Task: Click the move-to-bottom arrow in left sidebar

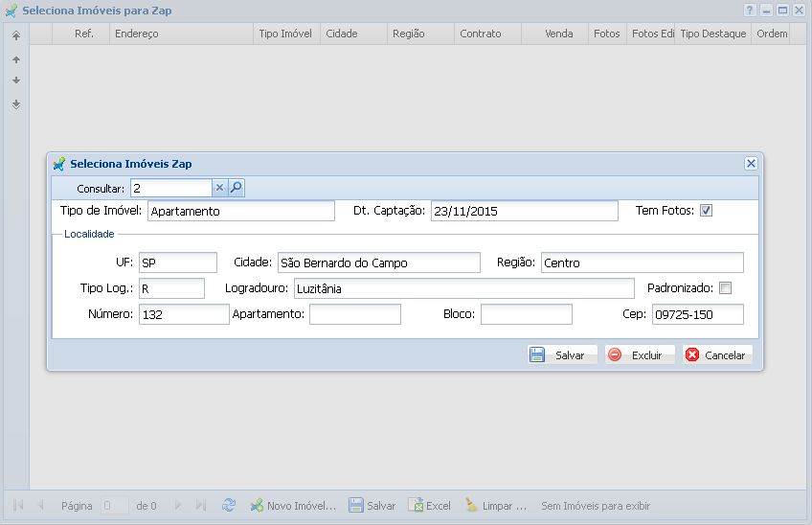Action: (16, 104)
